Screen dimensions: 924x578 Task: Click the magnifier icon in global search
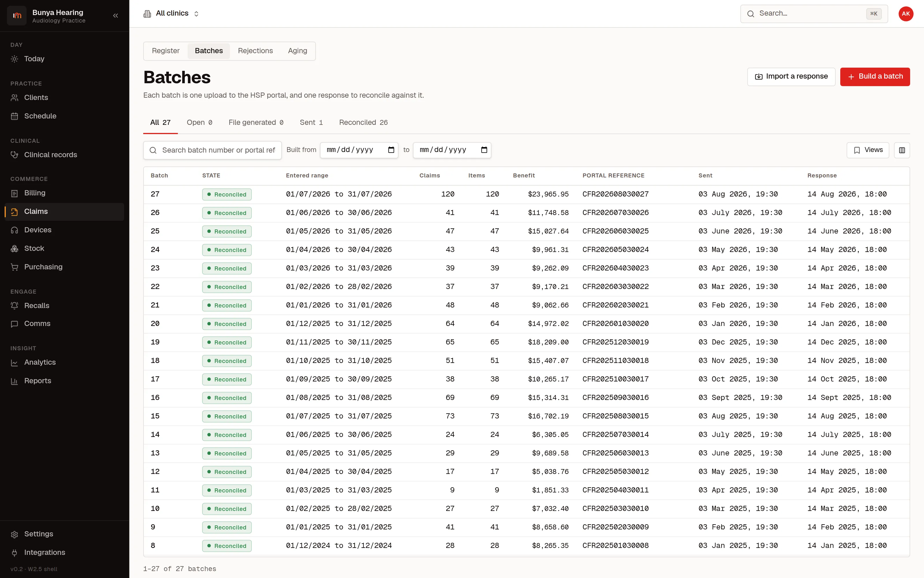[751, 14]
